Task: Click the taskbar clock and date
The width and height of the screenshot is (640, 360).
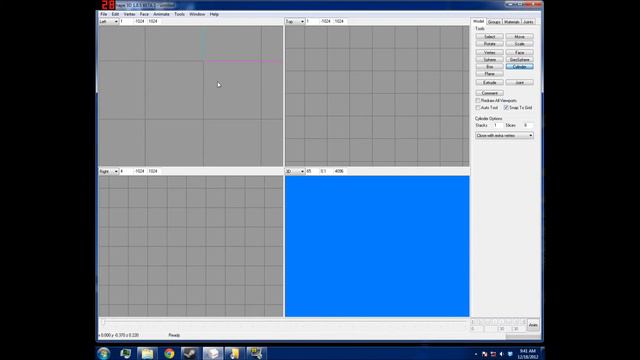Action: point(528,354)
